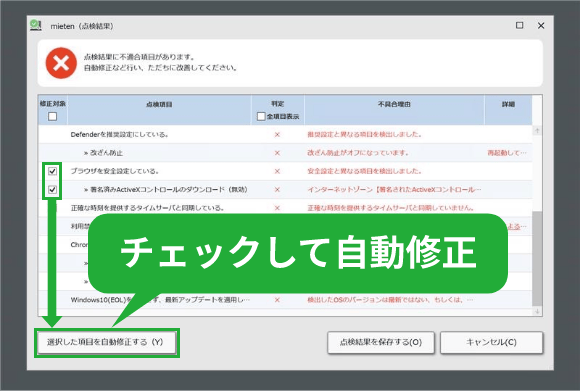Image resolution: width=580 pixels, height=392 pixels.
Task: Toggle the 修正対象 select-all header checkbox
Action: 53,116
